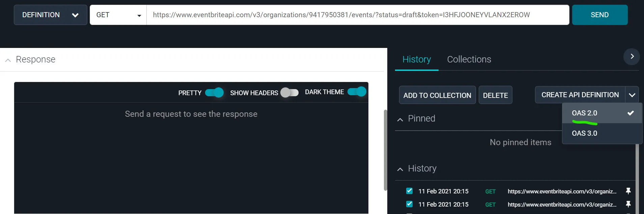
Task: Pin the first history request
Action: point(628,191)
